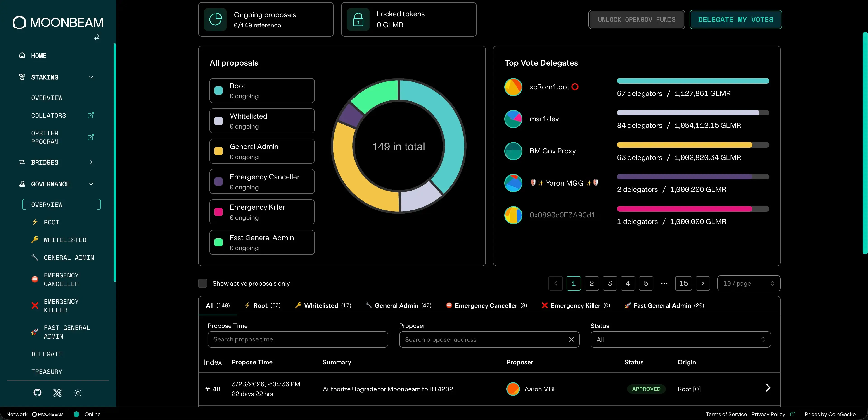The image size is (868, 420).
Task: Click the General Admin wrench icon in sidebar
Action: [35, 257]
